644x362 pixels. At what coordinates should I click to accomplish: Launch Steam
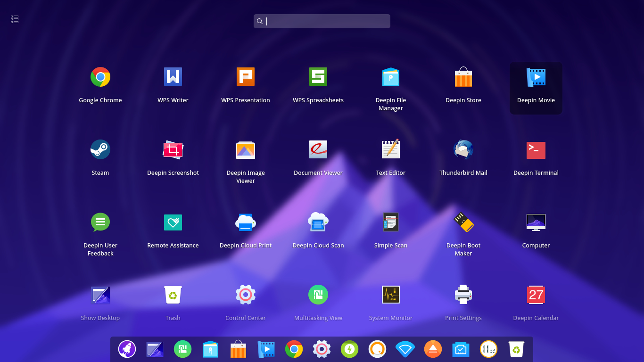[100, 149]
